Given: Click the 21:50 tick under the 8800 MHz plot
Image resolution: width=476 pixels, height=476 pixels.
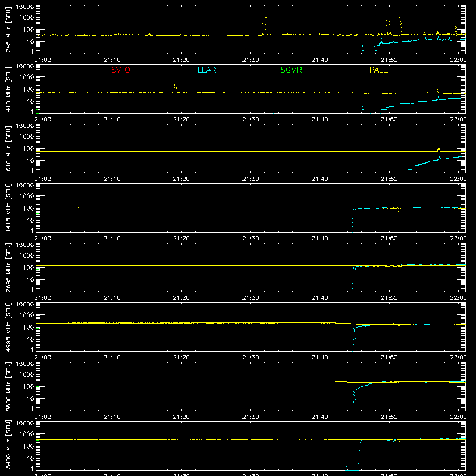Looking at the screenshot, I should 389,417.
